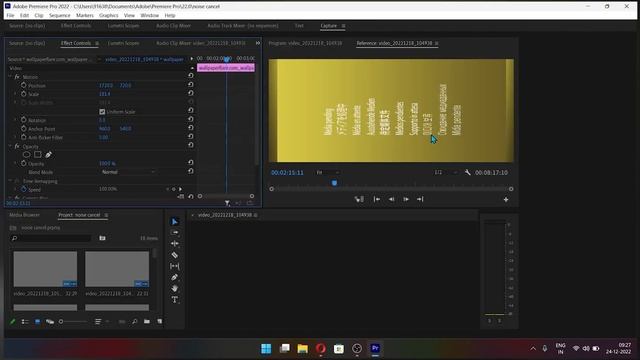Click Reference monitor playhead on scrub bar
Viewport: 640px width, 360px height.
click(x=334, y=183)
